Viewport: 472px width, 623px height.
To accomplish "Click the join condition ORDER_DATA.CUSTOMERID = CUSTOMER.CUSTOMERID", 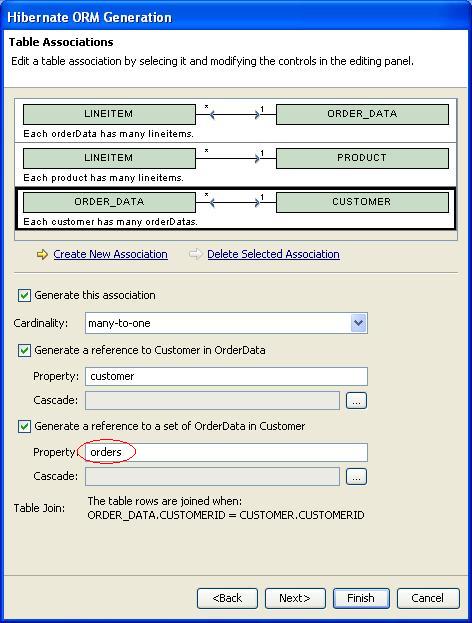I will point(226,515).
